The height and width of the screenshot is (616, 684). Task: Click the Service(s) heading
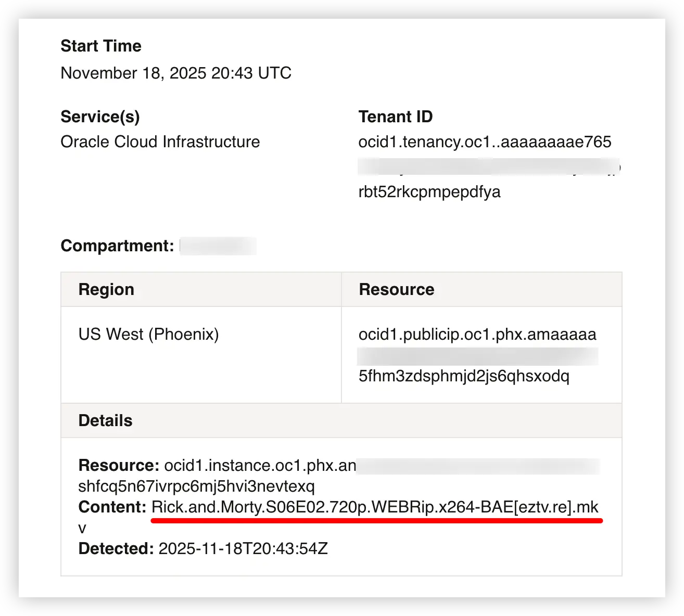click(100, 117)
